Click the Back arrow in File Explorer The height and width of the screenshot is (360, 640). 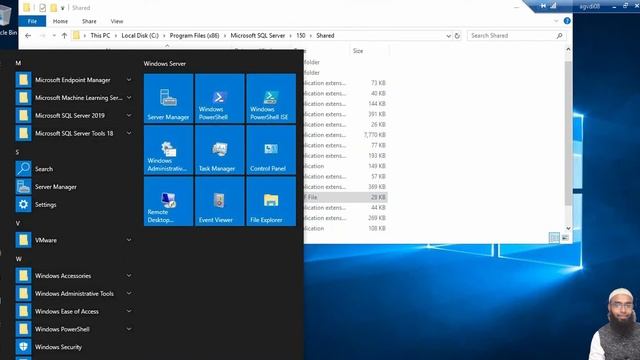click(x=28, y=36)
